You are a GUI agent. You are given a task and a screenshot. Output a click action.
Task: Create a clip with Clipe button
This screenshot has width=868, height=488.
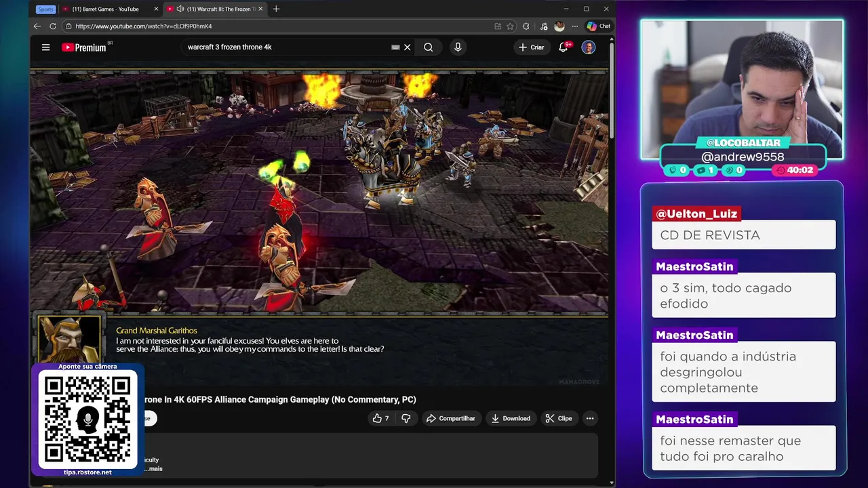pyautogui.click(x=559, y=418)
